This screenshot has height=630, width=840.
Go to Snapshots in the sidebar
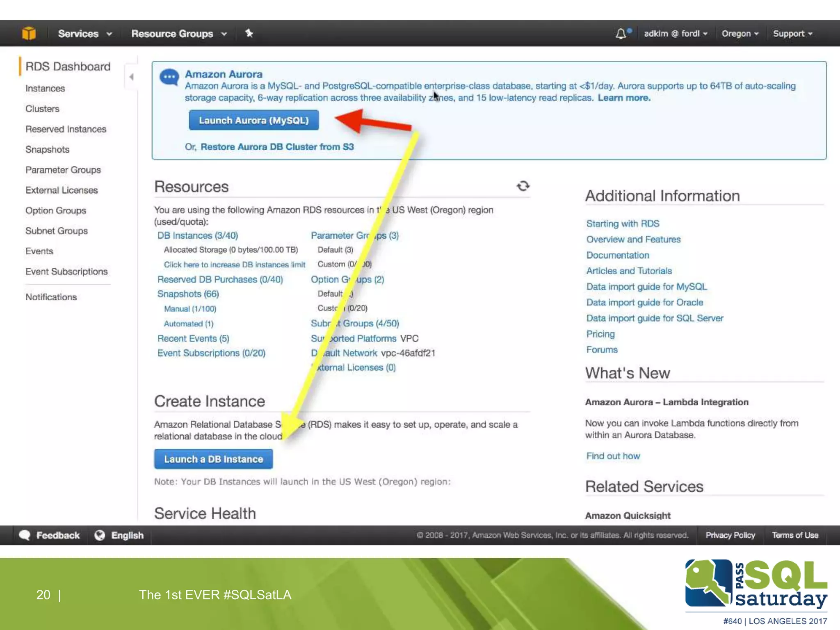[47, 150]
